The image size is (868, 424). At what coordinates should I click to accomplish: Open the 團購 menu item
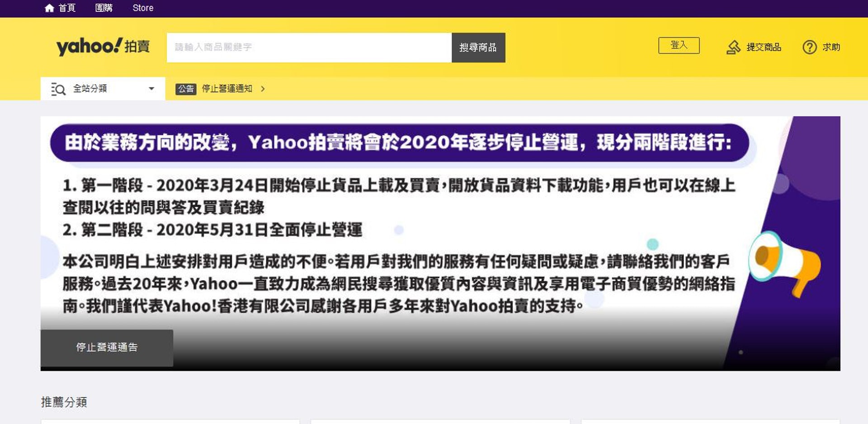click(x=105, y=7)
